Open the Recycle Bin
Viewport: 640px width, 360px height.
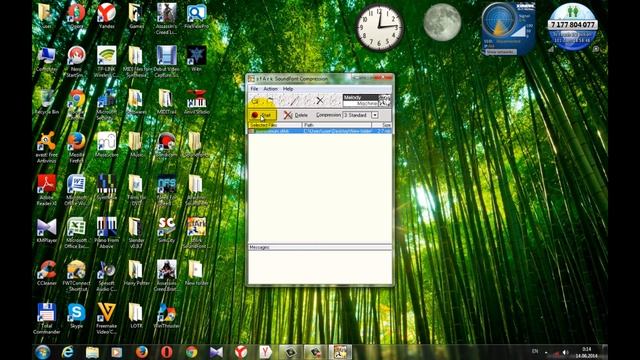tap(47, 102)
